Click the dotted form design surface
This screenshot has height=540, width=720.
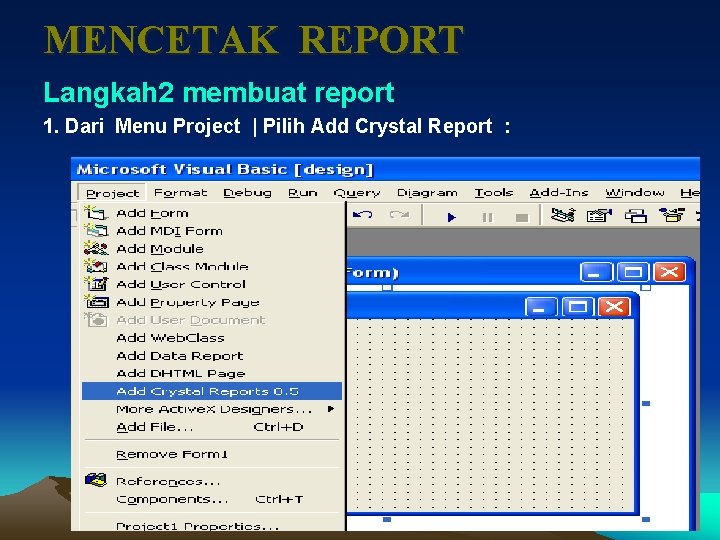[490, 414]
